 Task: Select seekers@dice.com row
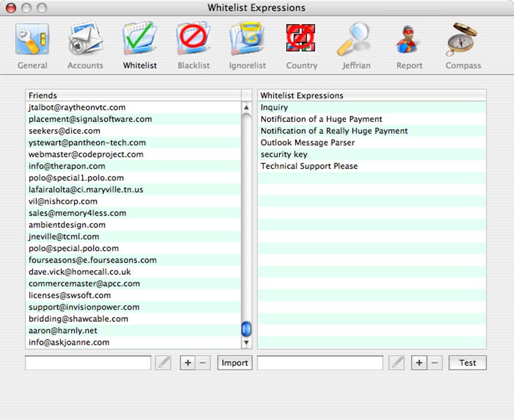(133, 131)
